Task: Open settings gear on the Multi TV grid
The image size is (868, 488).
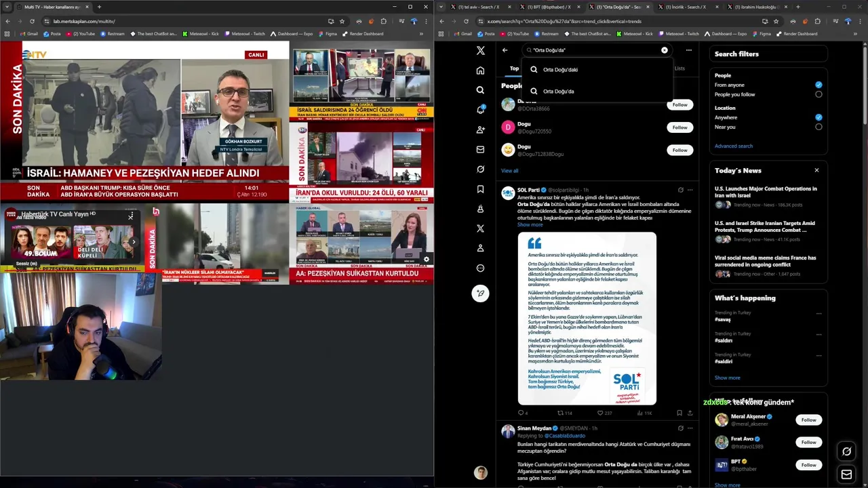Action: [x=426, y=259]
